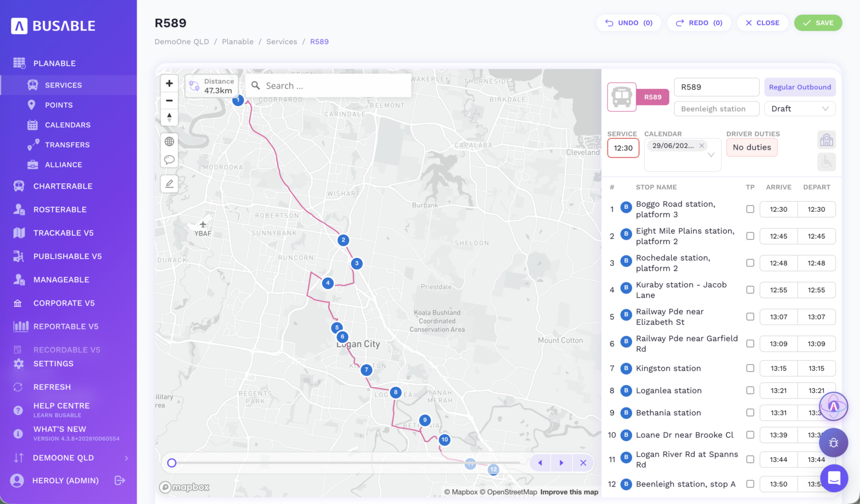
Task: Click the bus service icon beside R589 badge
Action: tap(622, 97)
